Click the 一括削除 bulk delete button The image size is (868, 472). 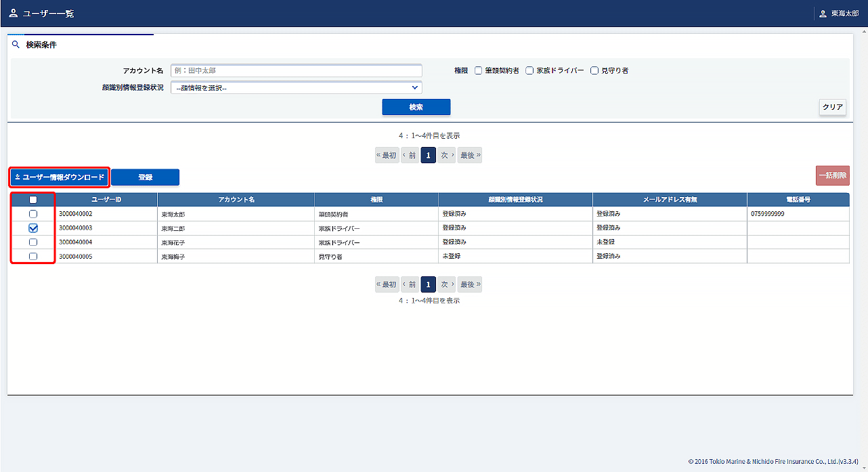832,175
